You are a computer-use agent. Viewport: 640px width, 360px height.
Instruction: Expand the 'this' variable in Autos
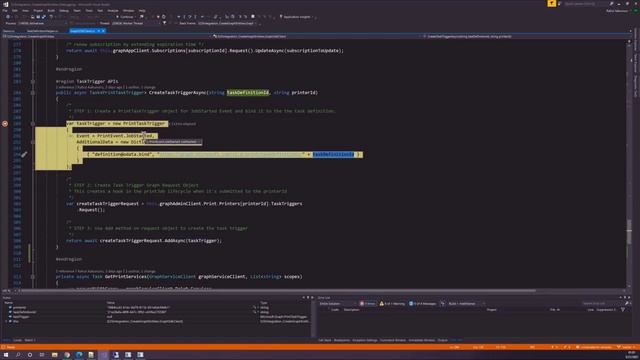coord(6,321)
